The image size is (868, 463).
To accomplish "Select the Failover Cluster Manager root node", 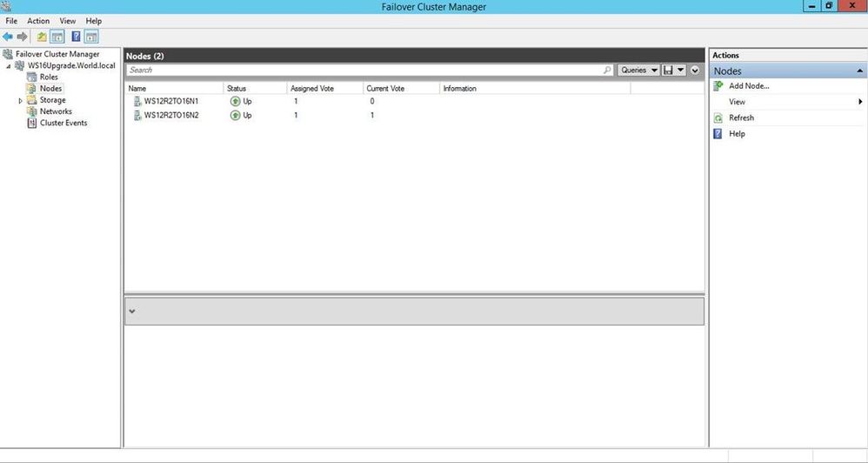I will pos(57,54).
